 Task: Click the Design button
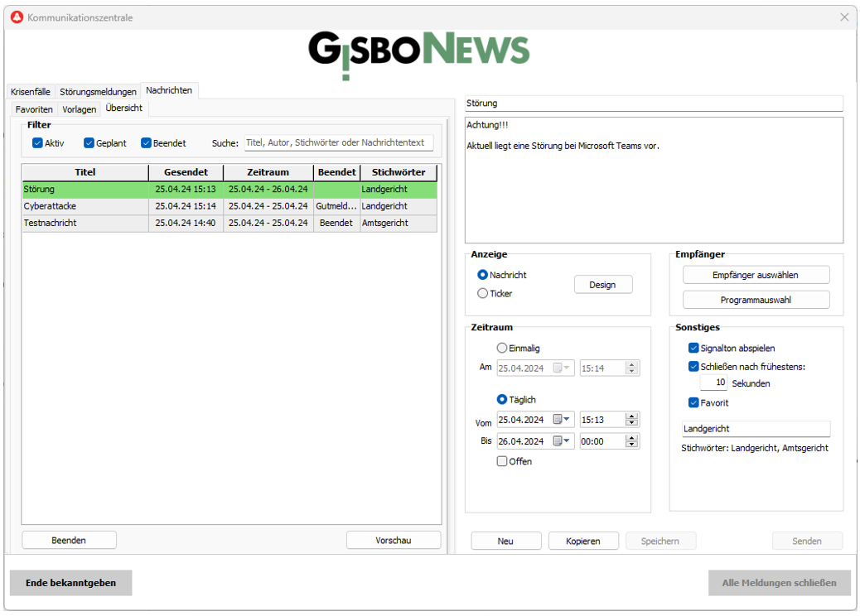(x=603, y=285)
